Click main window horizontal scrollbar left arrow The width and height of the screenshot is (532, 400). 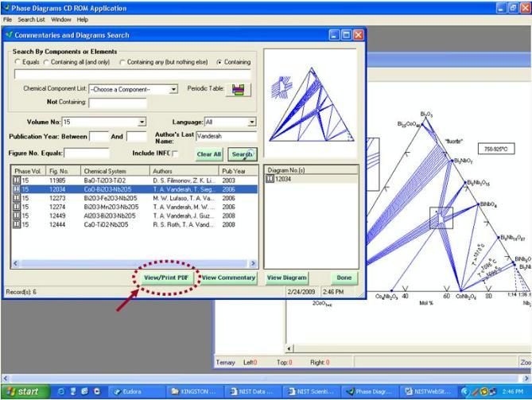click(6, 378)
